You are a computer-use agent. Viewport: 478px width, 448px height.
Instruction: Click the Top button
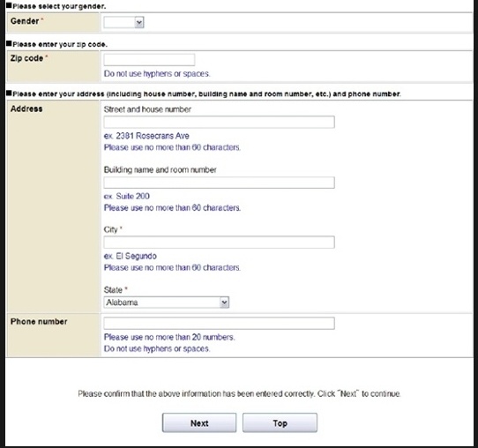[280, 422]
